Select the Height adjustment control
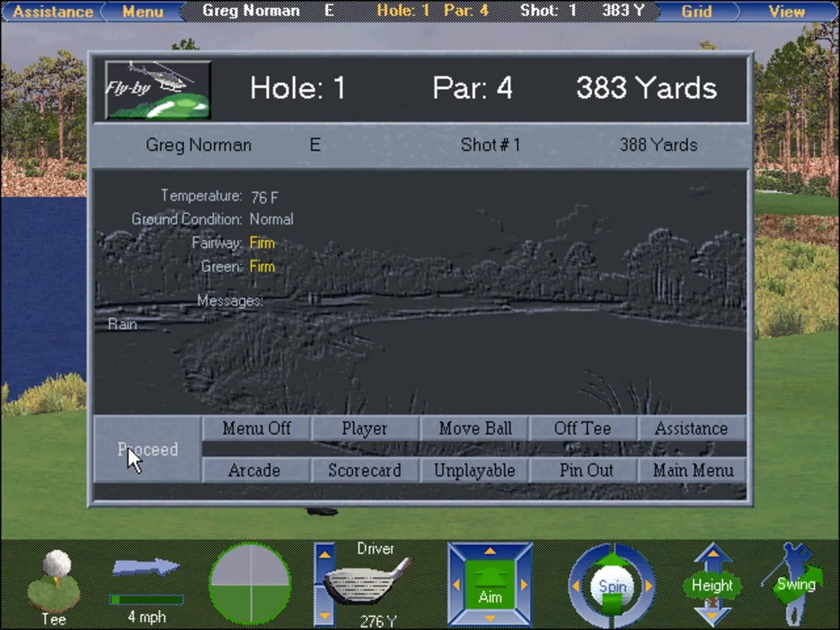The image size is (840, 630). (x=712, y=585)
